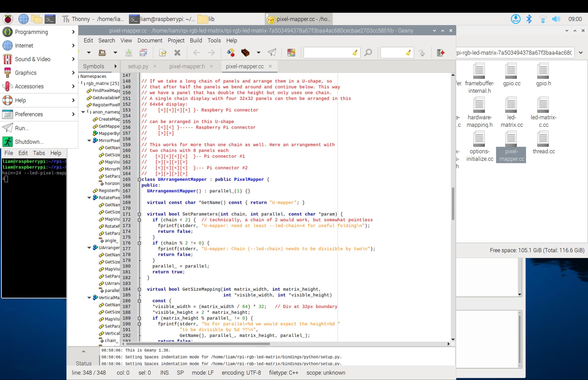Click the editor vertical scrollbar thumb
This screenshot has height=380, width=588.
[453, 204]
